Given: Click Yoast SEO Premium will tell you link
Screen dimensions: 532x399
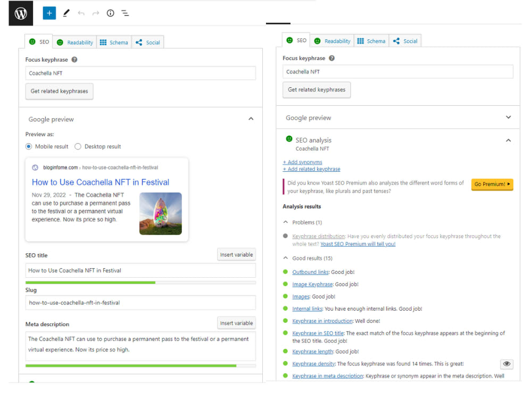Looking at the screenshot, I should [358, 244].
